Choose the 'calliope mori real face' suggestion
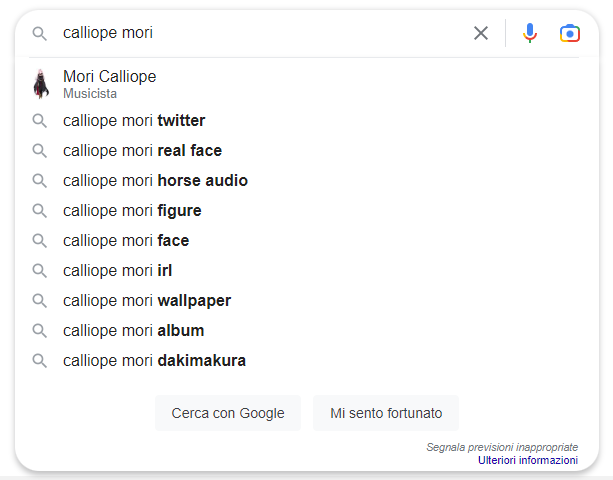Image resolution: width=613 pixels, height=480 pixels. pos(304,151)
